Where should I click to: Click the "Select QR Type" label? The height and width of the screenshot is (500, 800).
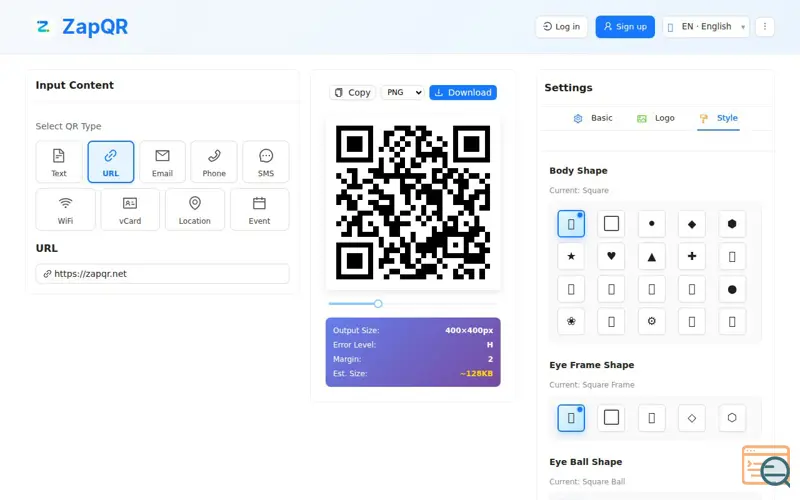pyautogui.click(x=68, y=126)
